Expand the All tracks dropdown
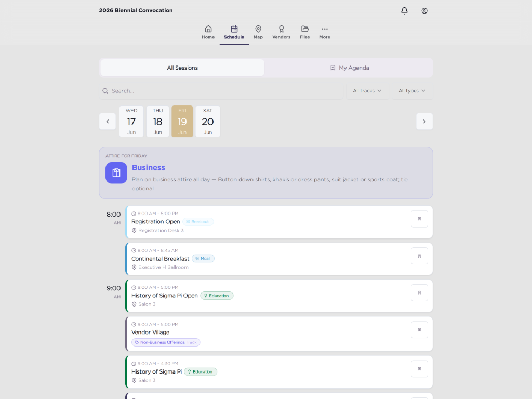Screen dimensions: 532x399 pos(367,91)
